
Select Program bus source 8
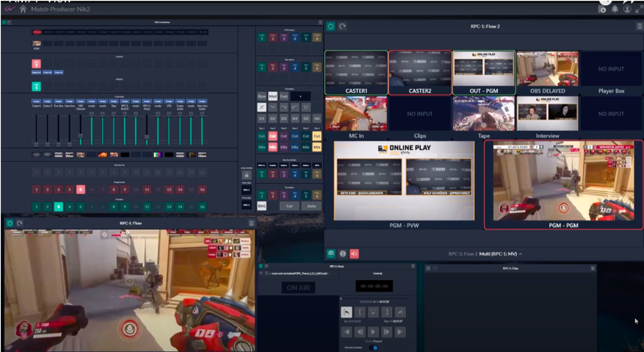click(x=114, y=190)
